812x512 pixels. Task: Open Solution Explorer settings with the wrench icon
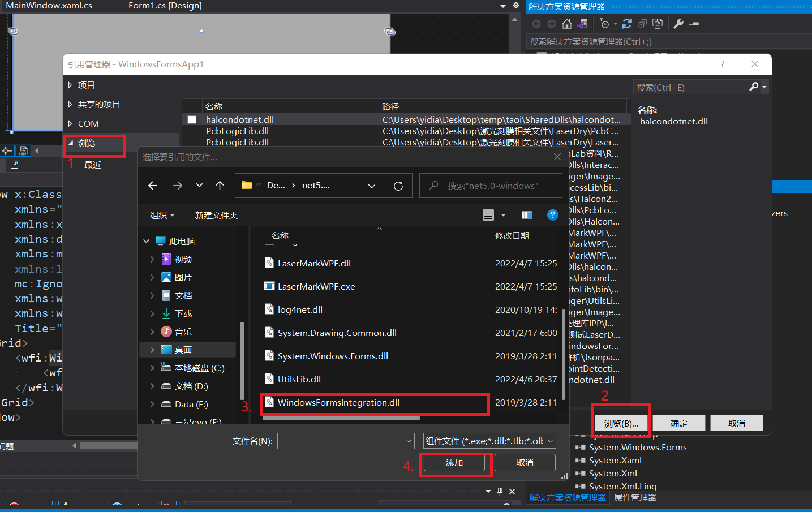tap(678, 24)
